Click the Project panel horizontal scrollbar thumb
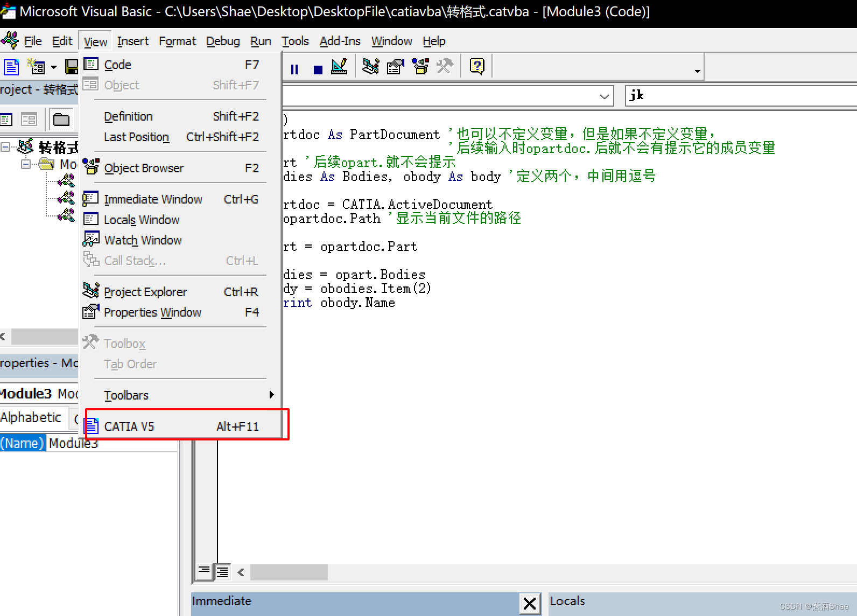 [45, 337]
